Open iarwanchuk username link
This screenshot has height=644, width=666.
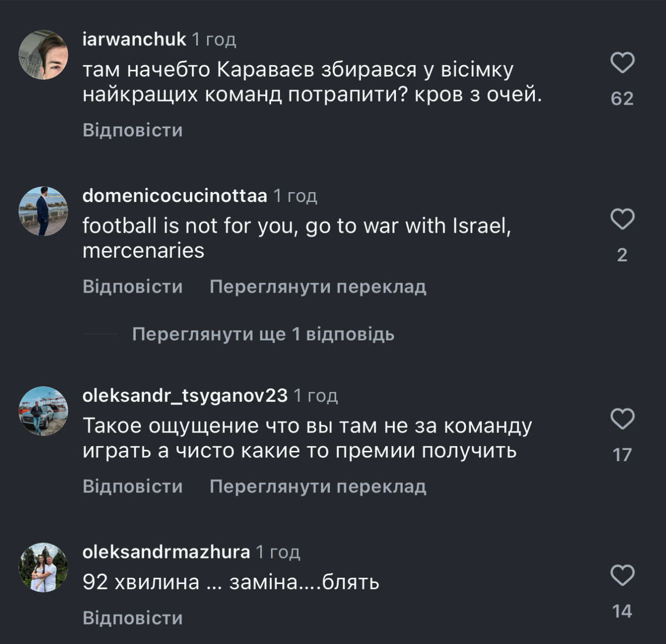134,39
